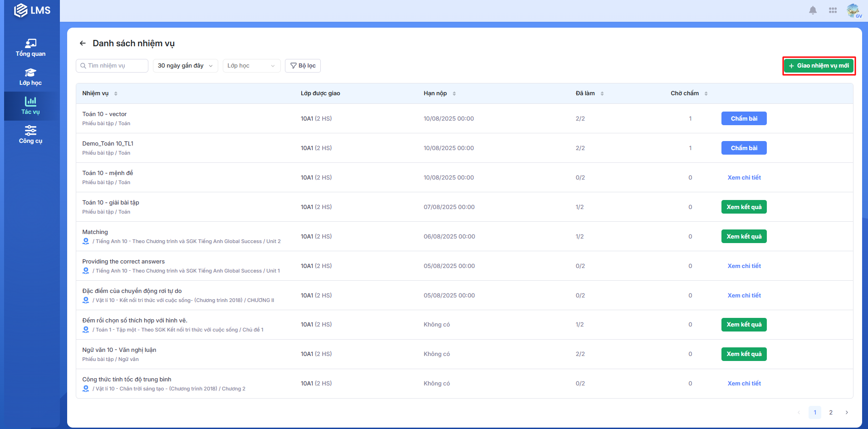This screenshot has height=429, width=868.
Task: Go back using the left arrow icon
Action: click(83, 44)
